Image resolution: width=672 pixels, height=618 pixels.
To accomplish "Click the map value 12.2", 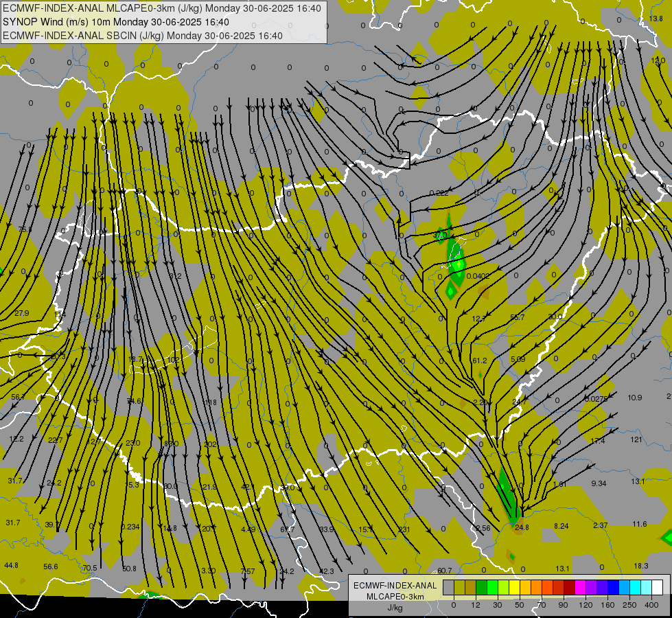I will pos(16,439).
